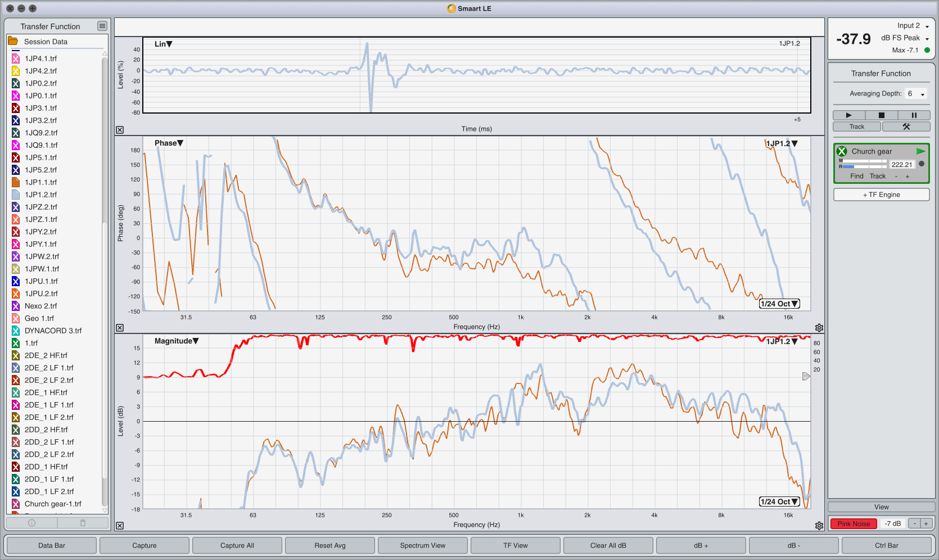
Task: Click the Reset Avg button
Action: click(x=330, y=545)
